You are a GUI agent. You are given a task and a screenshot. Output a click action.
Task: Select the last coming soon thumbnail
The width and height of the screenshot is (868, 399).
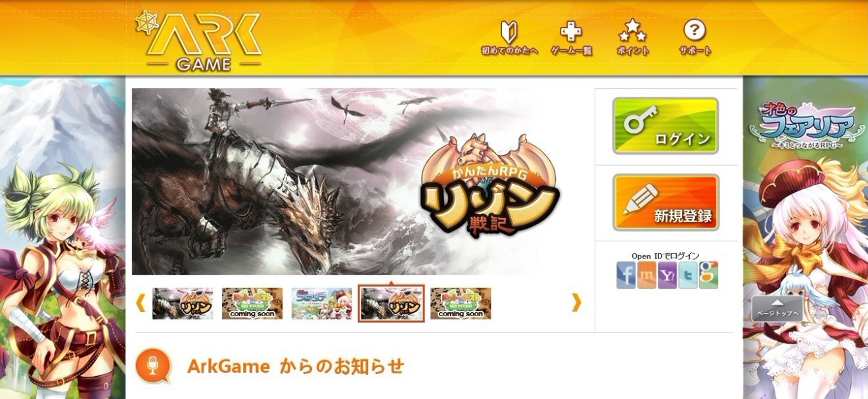(x=461, y=303)
